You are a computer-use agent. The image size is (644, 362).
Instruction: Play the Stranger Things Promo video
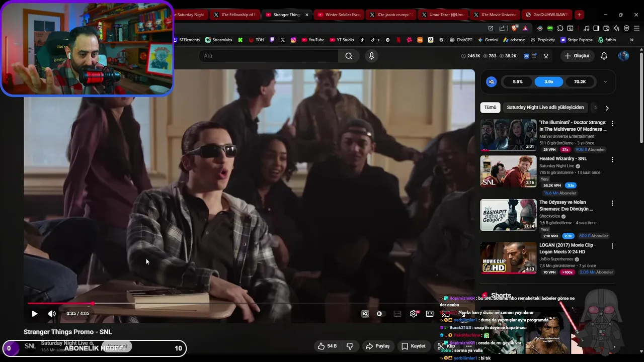pyautogui.click(x=35, y=314)
